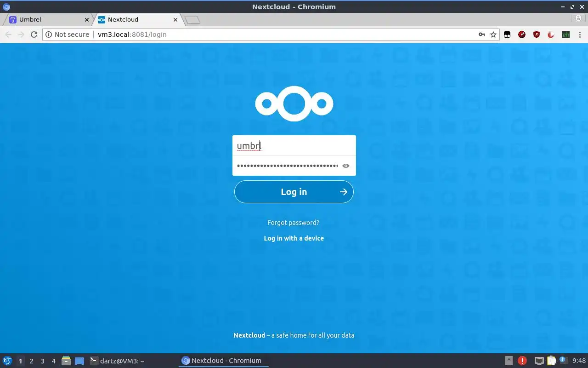The image size is (588, 368).
Task: View Not secure site information
Action: [x=68, y=34]
